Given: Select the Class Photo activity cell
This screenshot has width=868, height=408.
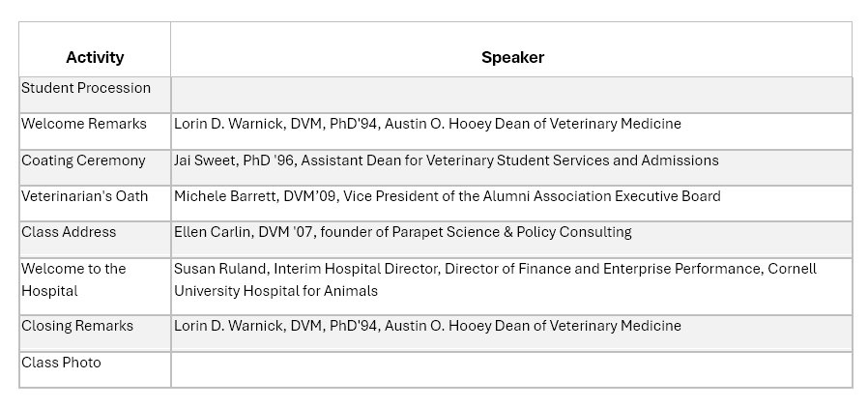Looking at the screenshot, I should [95, 369].
